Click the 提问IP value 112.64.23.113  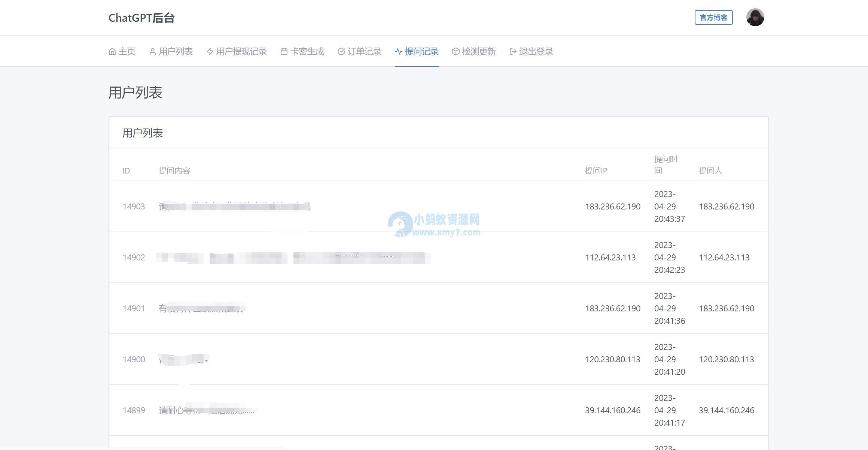click(610, 257)
